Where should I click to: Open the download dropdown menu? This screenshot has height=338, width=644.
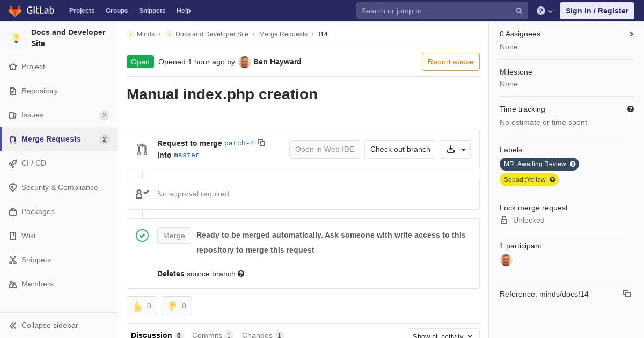456,149
